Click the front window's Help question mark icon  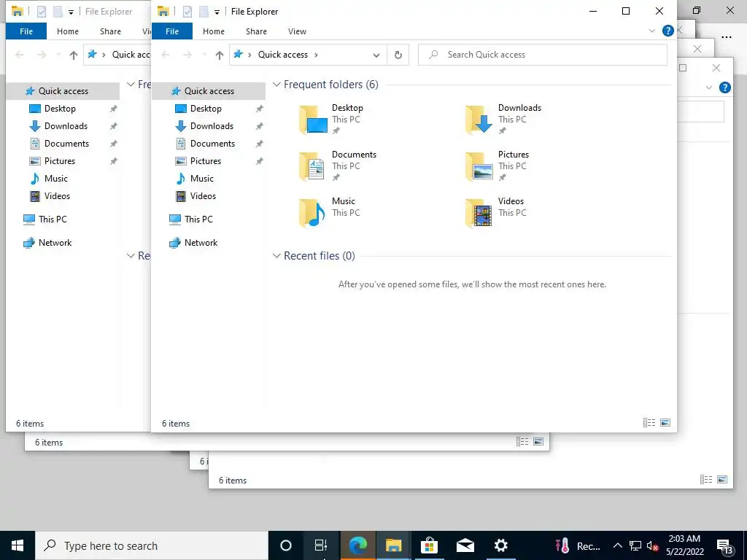tap(668, 31)
